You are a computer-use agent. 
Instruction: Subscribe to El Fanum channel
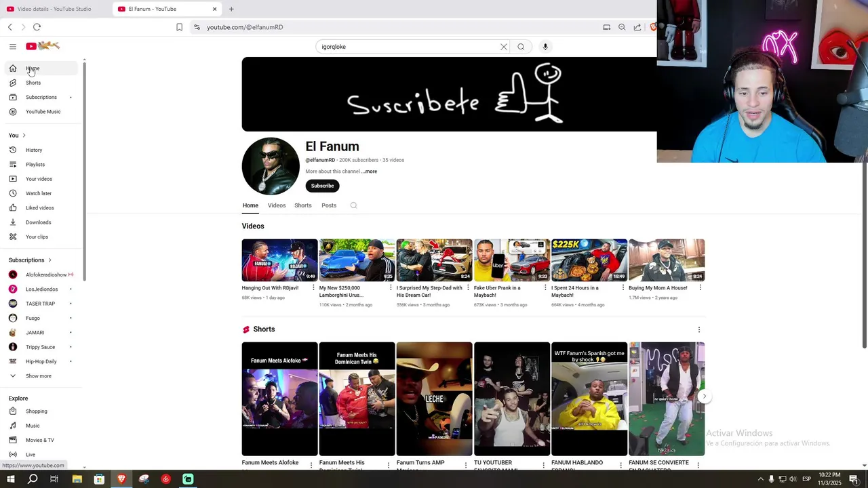322,186
